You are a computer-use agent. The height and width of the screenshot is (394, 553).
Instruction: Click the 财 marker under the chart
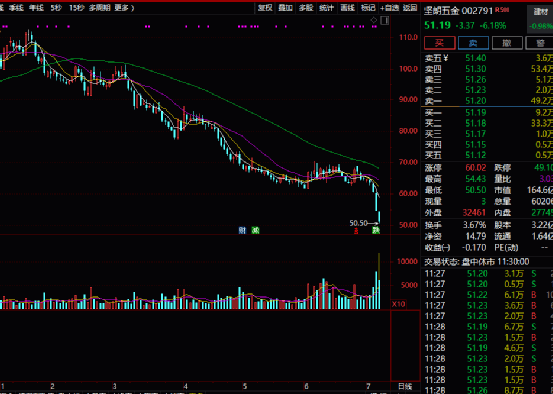pos(242,230)
